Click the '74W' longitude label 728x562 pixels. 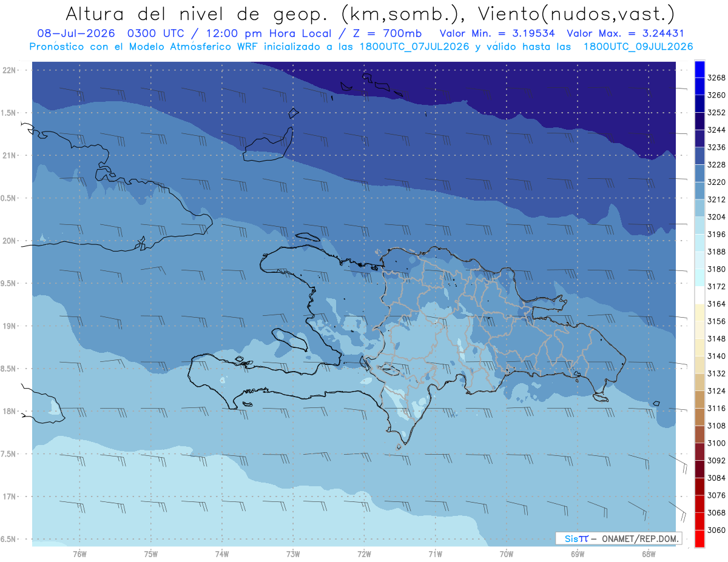pos(222,554)
